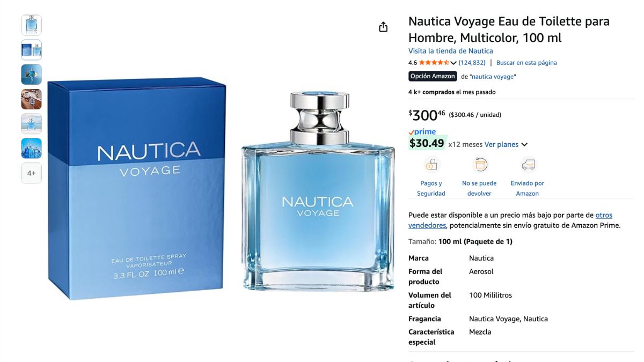644x362 pixels.
Task: Click the No se puede devolver box icon
Action: (479, 165)
